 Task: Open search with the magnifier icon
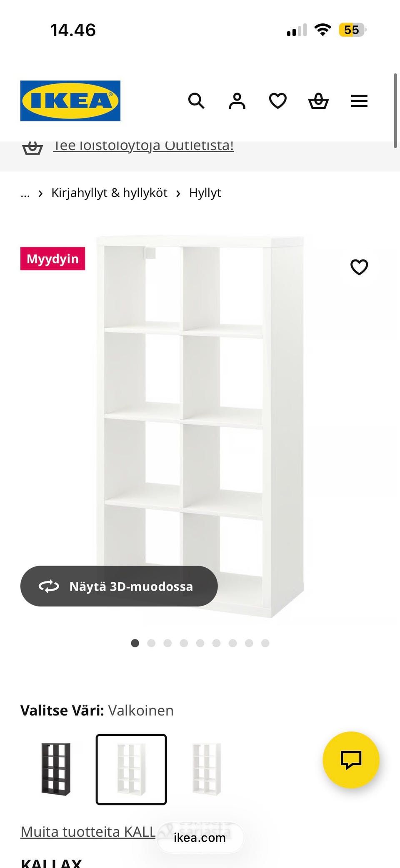tap(196, 101)
